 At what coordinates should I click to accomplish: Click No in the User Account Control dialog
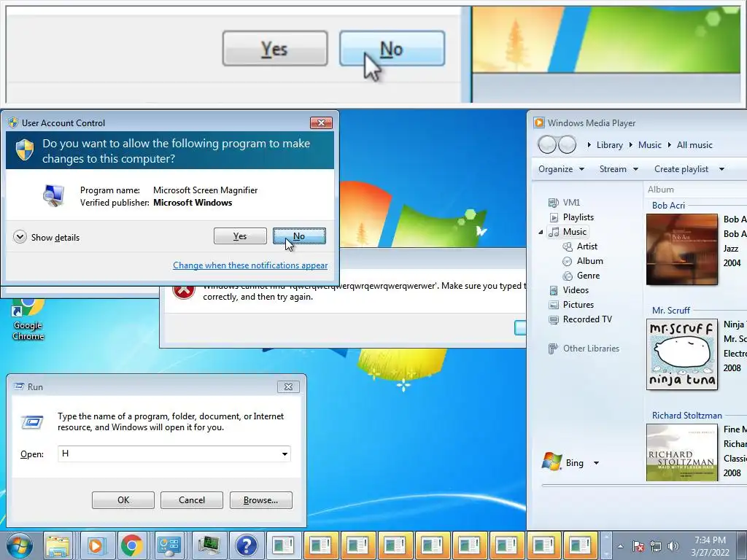[x=299, y=236]
